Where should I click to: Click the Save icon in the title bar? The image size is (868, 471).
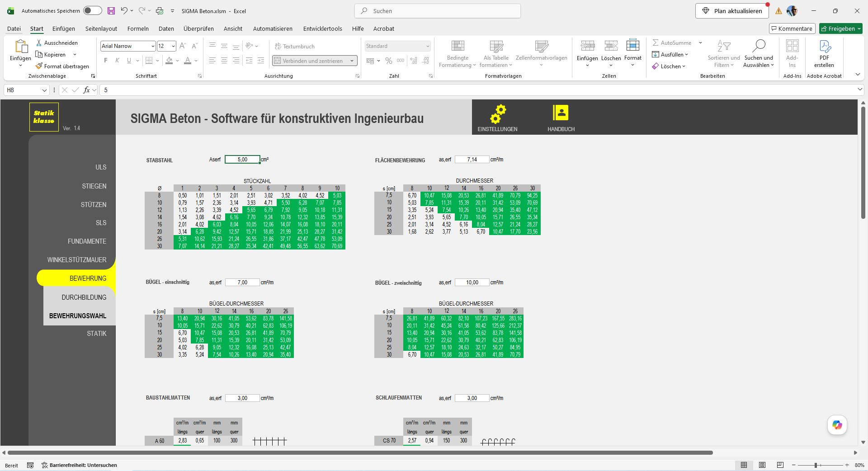coord(111,11)
